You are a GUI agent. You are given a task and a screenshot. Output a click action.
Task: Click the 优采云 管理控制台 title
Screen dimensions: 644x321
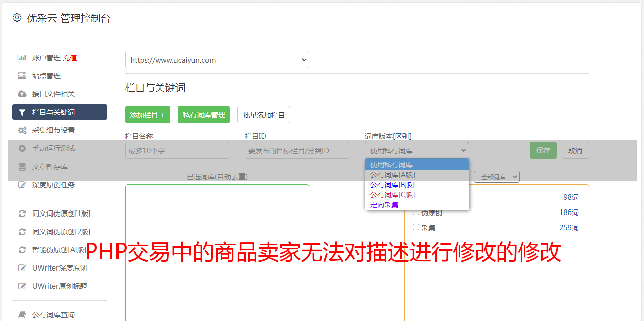pos(69,18)
